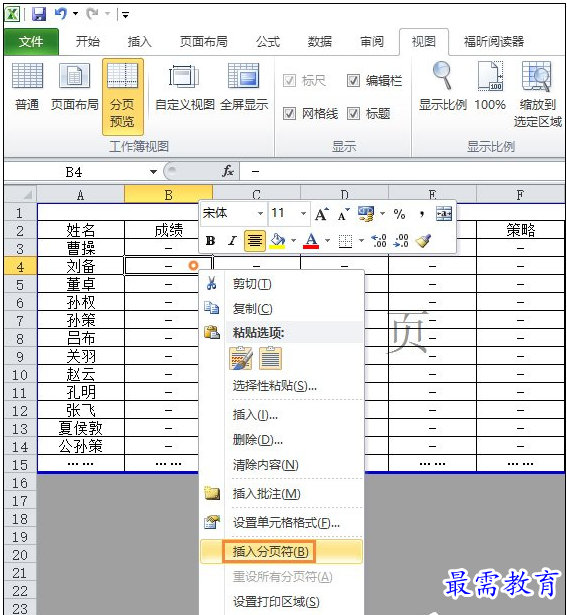Choose Set Print Area (设置打印区域)

tap(282, 602)
